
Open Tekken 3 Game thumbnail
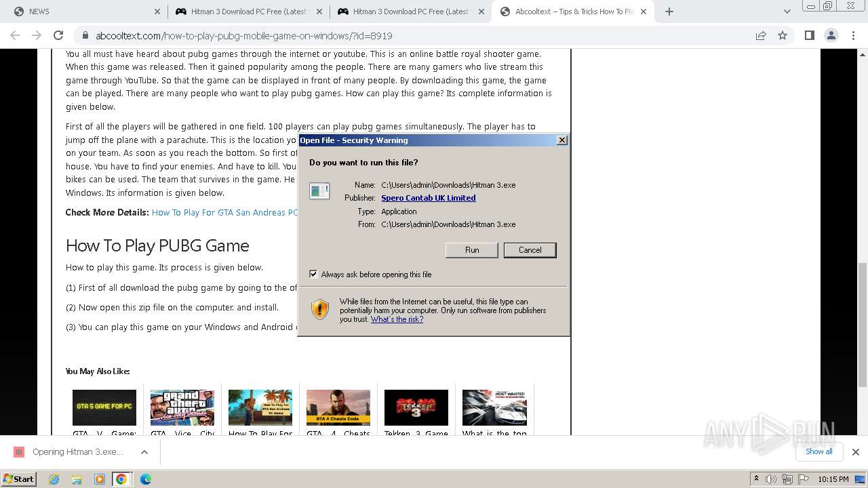416,407
